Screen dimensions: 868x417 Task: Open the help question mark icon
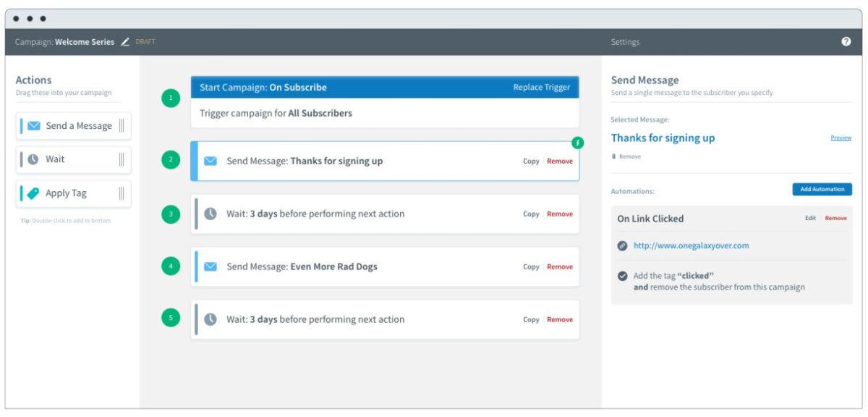coord(846,42)
